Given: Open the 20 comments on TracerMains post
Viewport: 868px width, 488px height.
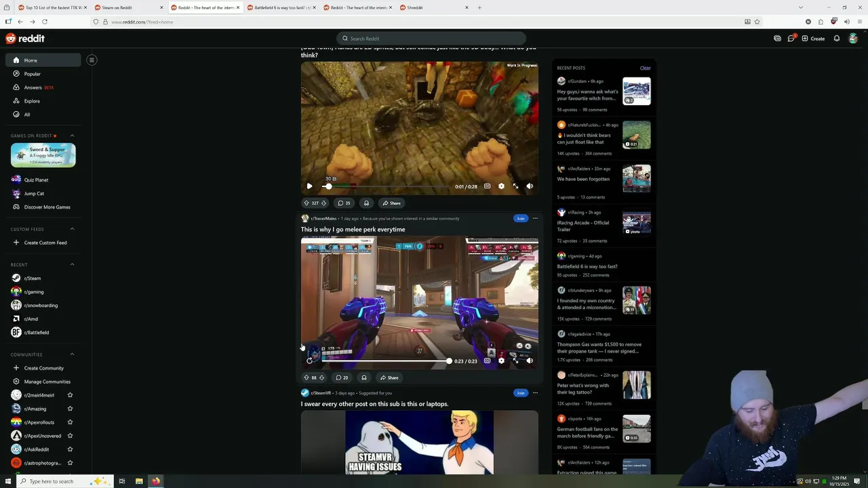Looking at the screenshot, I should click(342, 378).
